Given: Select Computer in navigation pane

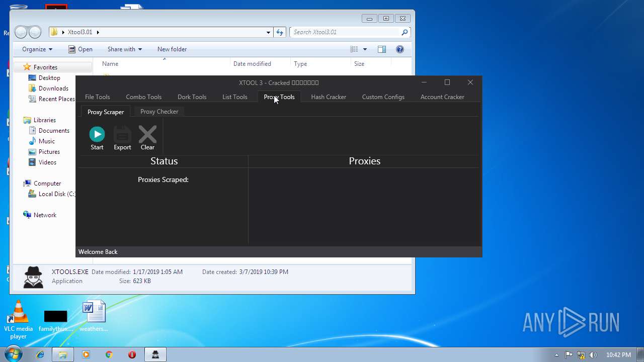Looking at the screenshot, I should pyautogui.click(x=47, y=184).
